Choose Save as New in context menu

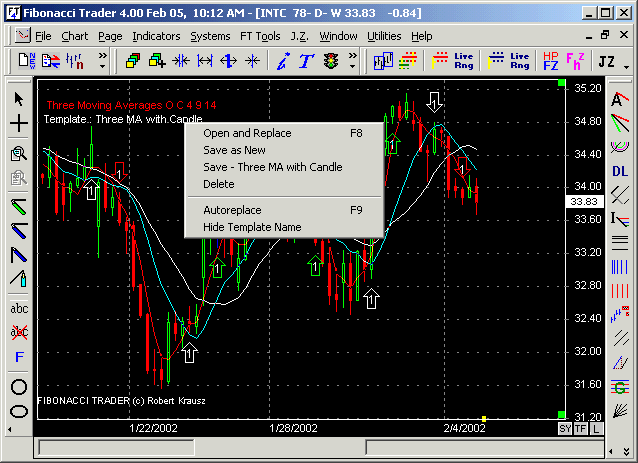click(x=284, y=150)
